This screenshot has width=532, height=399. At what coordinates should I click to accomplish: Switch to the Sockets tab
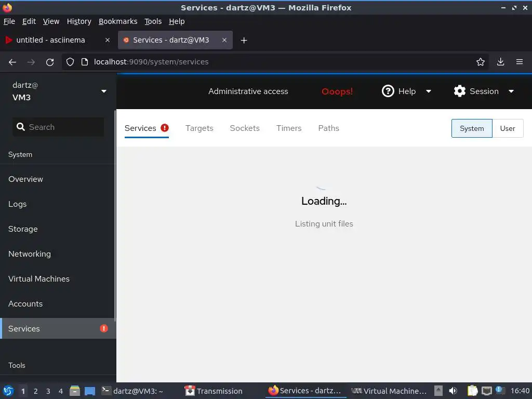(245, 128)
